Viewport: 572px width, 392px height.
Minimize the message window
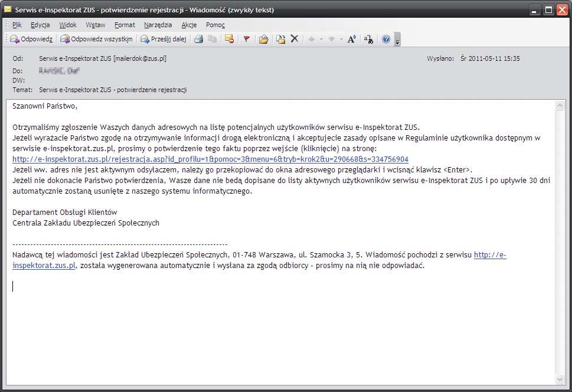coord(534,10)
